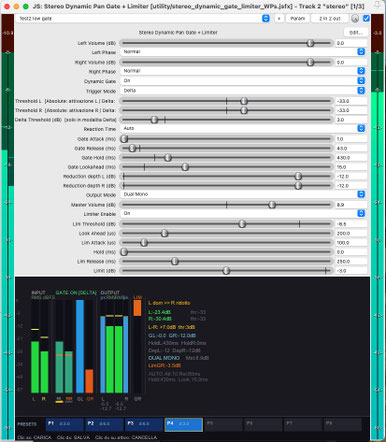
Task: Click the wet/dry mix knob in the header
Action: pyautogui.click(x=355, y=18)
